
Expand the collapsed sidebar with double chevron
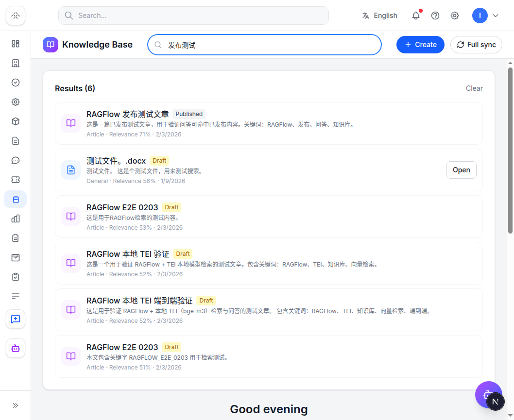coord(16,405)
